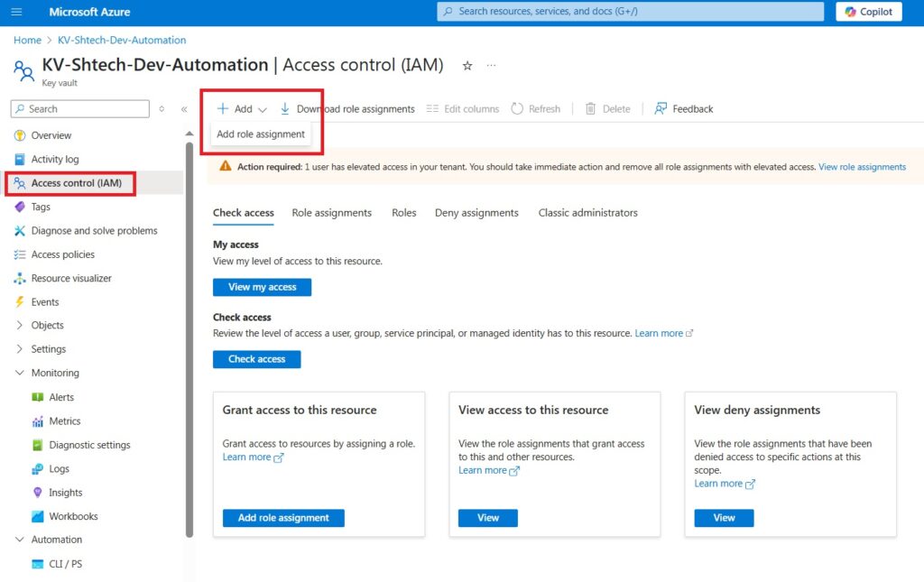This screenshot has height=582, width=924.
Task: Switch to the Role assignments tab
Action: click(x=331, y=213)
